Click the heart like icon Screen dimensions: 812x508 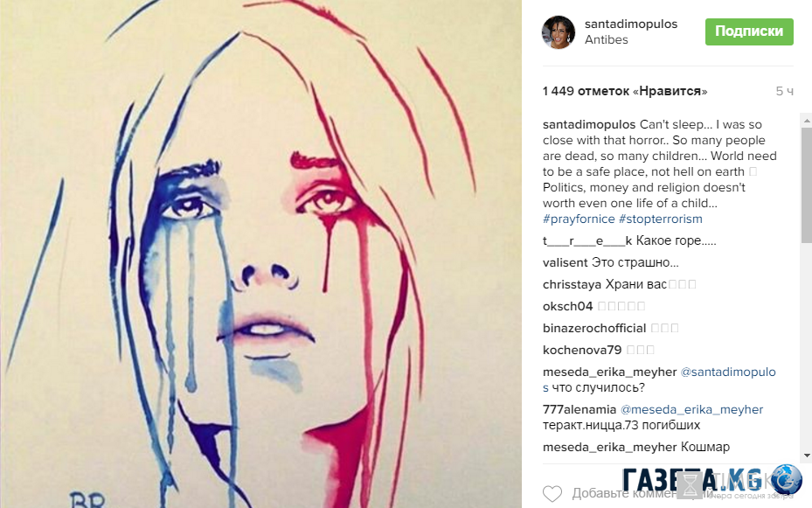click(x=552, y=493)
